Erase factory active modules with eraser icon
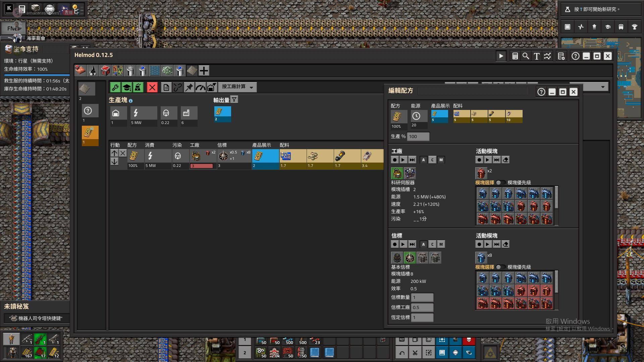Screen dimensions: 644x362 [505, 160]
